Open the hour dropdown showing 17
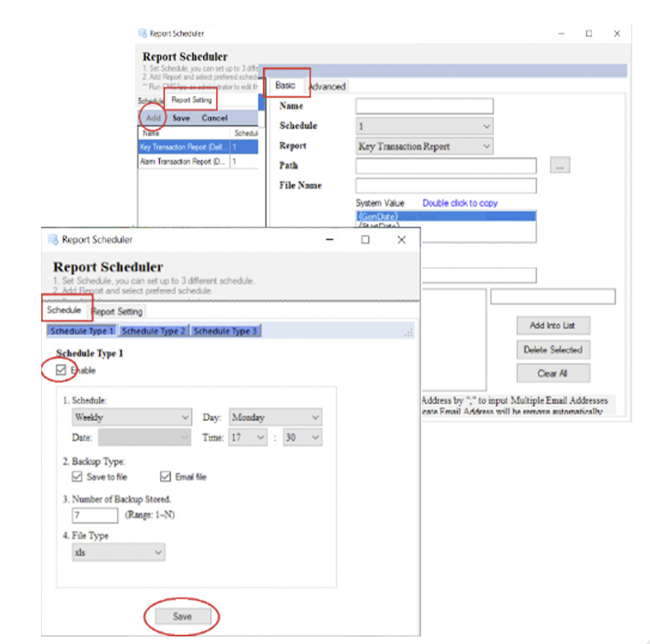 tap(248, 438)
